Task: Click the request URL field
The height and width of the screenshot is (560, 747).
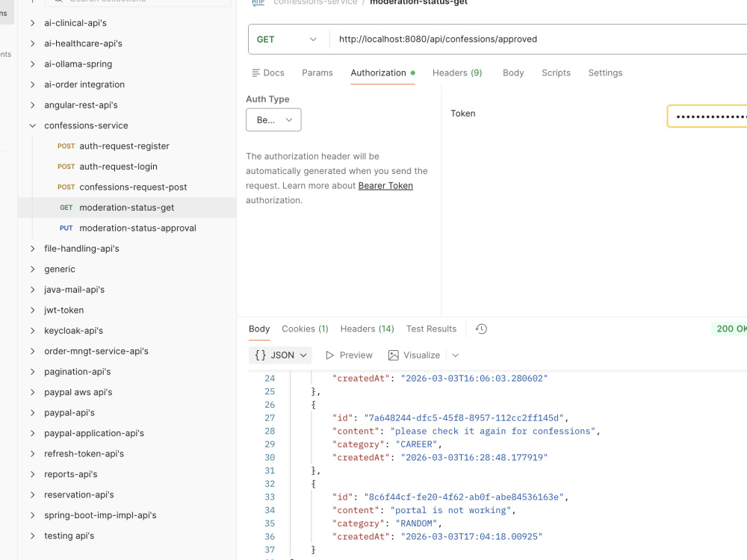Action: click(x=539, y=40)
